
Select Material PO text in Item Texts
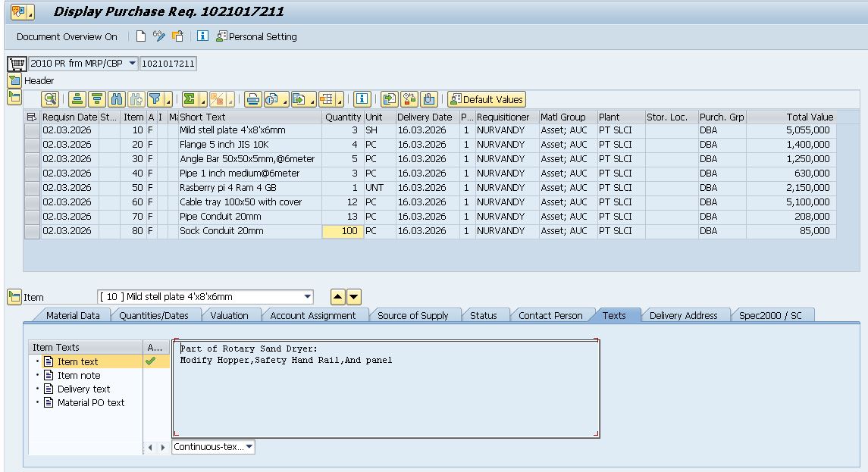pyautogui.click(x=90, y=403)
